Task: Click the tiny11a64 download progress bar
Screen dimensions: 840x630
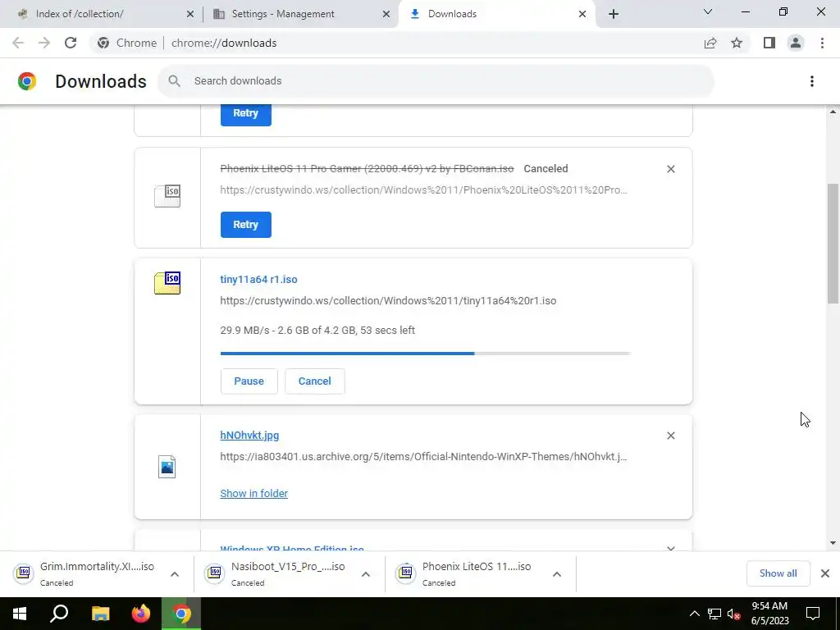Action: pos(426,354)
